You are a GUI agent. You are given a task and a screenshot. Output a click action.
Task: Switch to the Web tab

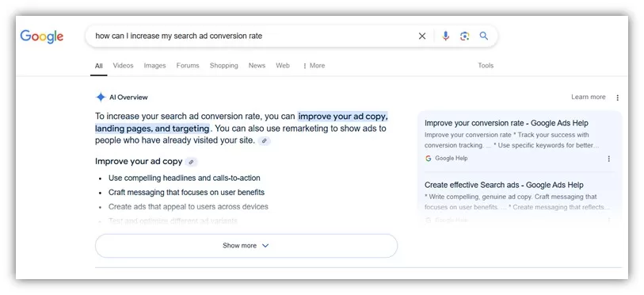coord(283,65)
